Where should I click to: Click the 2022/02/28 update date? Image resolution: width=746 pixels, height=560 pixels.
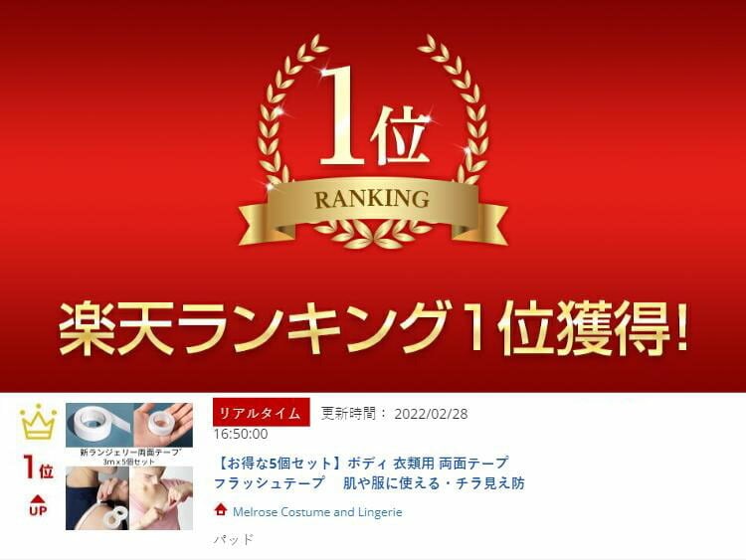[431, 414]
